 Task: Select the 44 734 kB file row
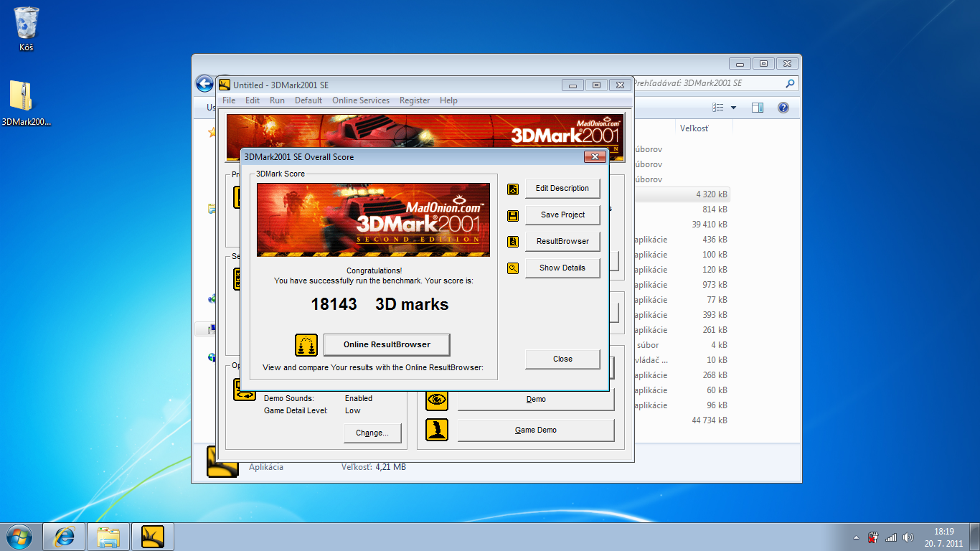pos(682,420)
